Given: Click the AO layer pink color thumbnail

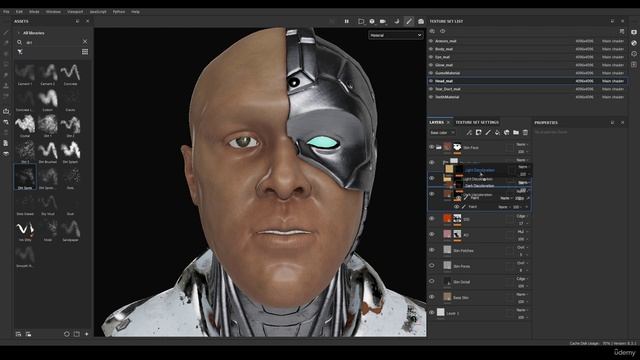Looking at the screenshot, I should coord(447,234).
